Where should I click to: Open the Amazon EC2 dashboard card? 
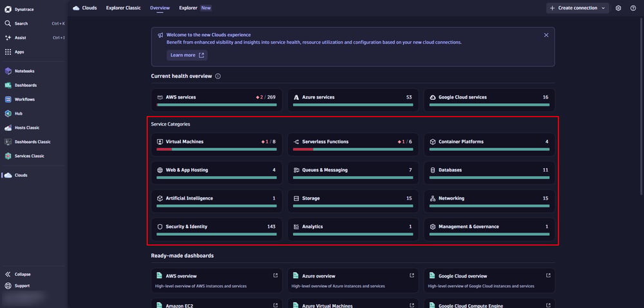(217, 303)
